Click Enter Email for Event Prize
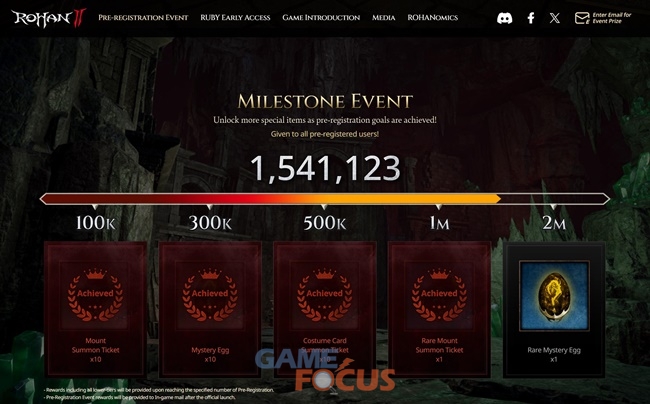This screenshot has width=650, height=404. click(611, 18)
